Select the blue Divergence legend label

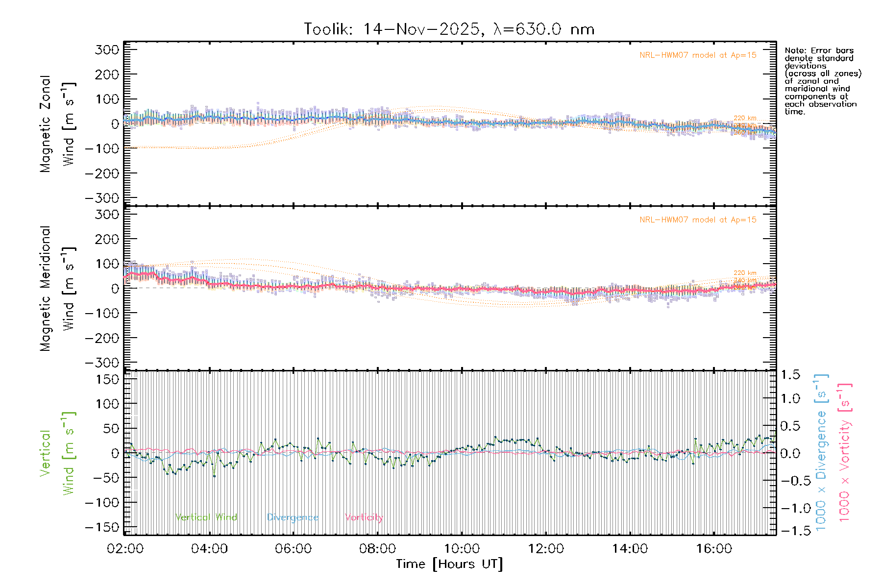click(293, 517)
